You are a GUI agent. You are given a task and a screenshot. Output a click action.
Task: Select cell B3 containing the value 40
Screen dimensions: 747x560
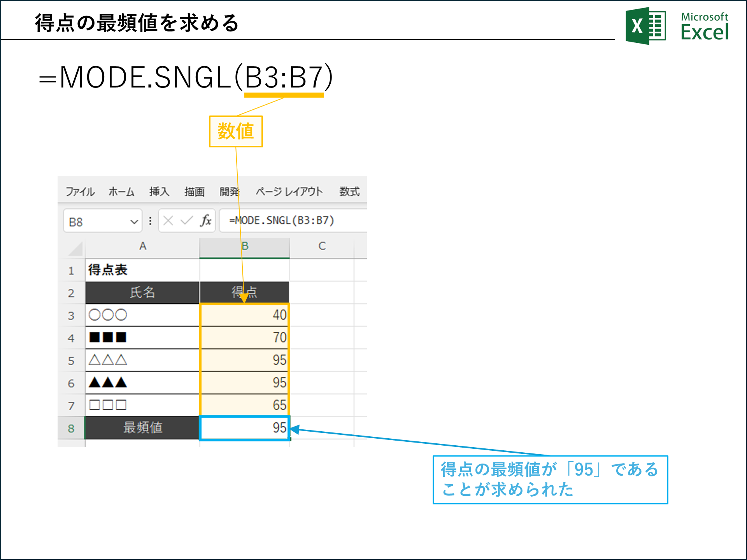(x=244, y=315)
